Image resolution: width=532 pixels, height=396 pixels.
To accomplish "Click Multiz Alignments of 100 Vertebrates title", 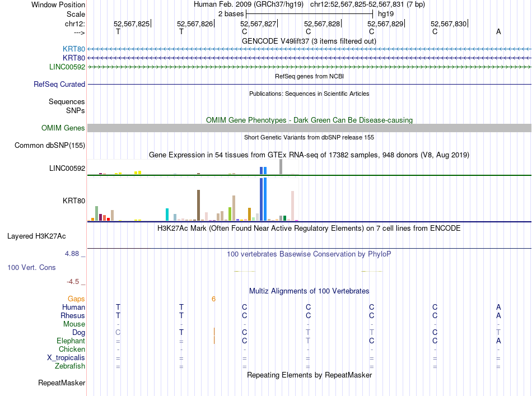I will tap(309, 291).
